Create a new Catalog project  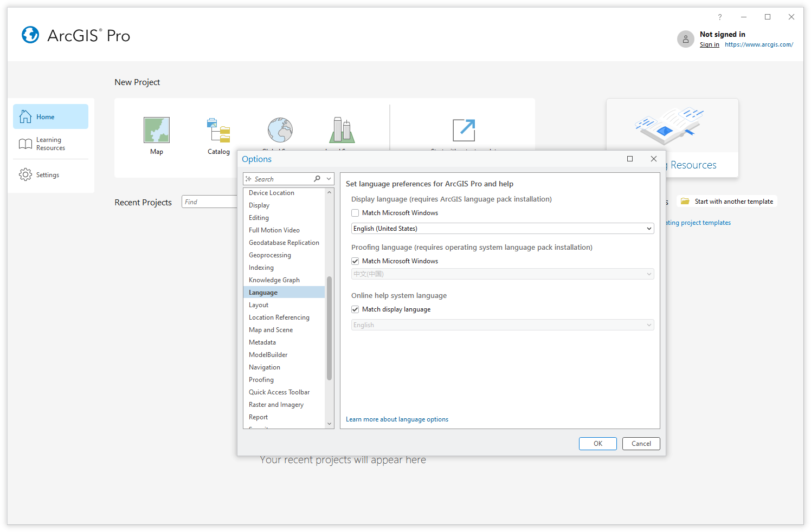(x=218, y=136)
